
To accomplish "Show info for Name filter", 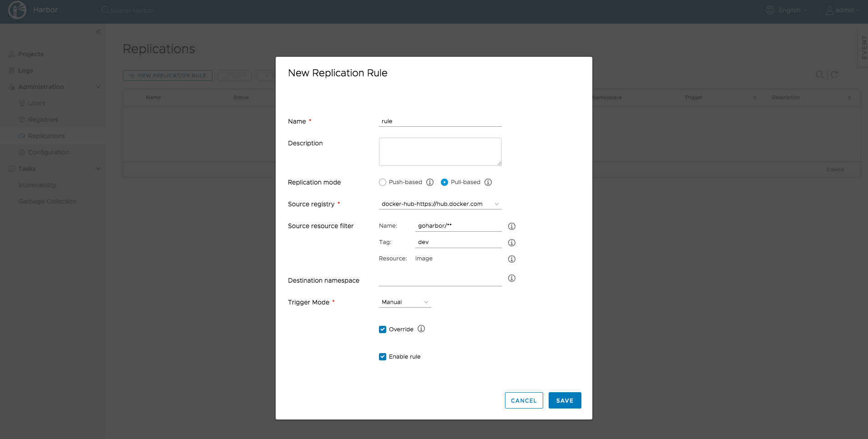I will click(x=512, y=226).
